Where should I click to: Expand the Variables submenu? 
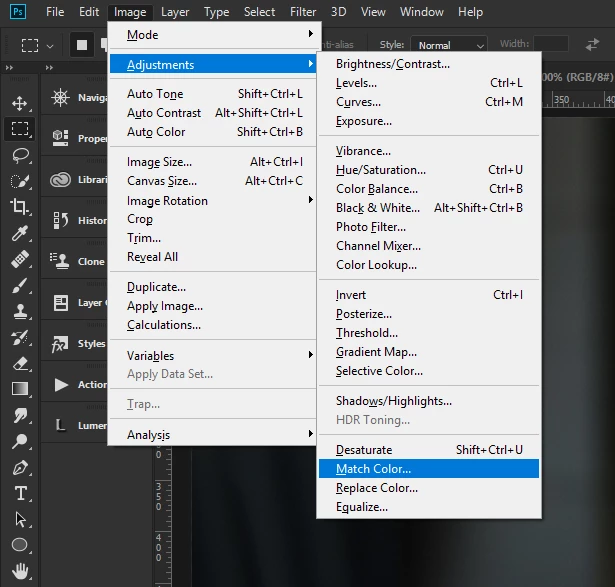click(x=214, y=355)
